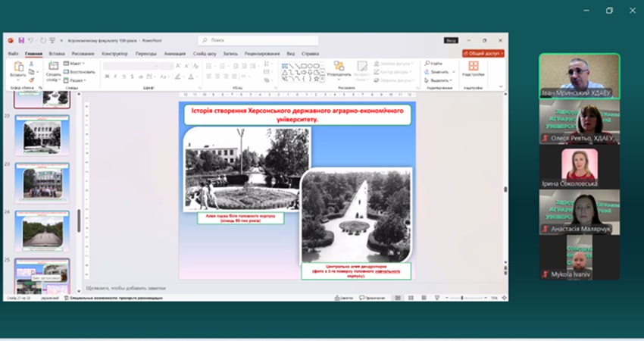This screenshot has width=644, height=341.
Task: Click the text highlight color pen
Action: (x=178, y=77)
